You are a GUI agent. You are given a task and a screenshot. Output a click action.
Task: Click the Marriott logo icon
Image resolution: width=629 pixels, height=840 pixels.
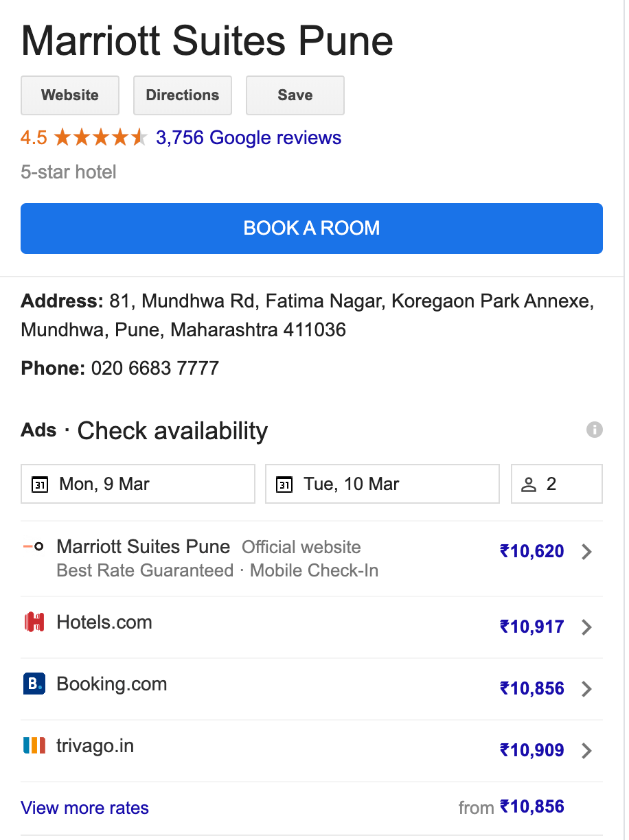(34, 547)
